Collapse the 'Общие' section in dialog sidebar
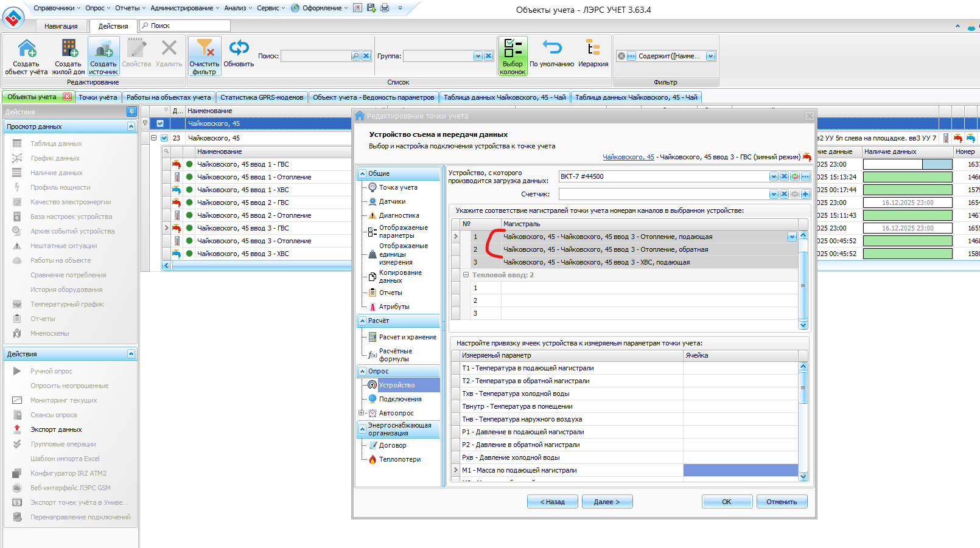Image resolution: width=980 pixels, height=548 pixels. 363,173
